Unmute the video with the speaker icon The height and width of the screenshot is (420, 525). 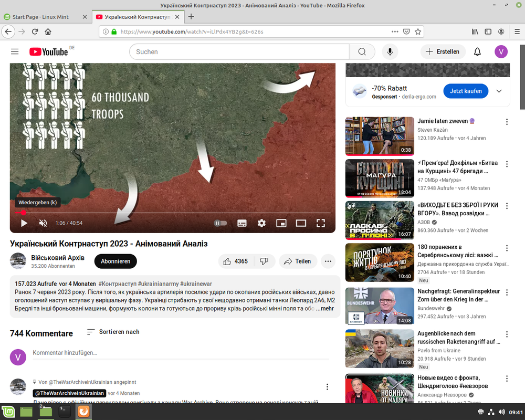[x=43, y=223]
